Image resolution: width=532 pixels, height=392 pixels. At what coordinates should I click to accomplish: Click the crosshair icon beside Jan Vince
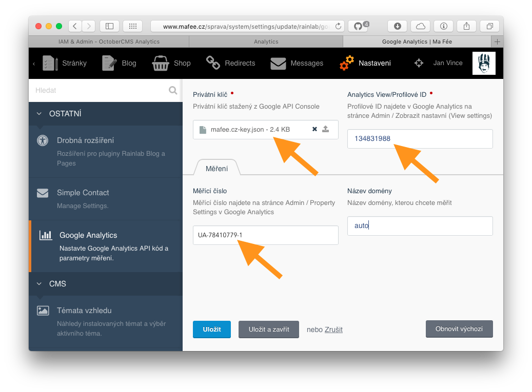[x=419, y=63]
